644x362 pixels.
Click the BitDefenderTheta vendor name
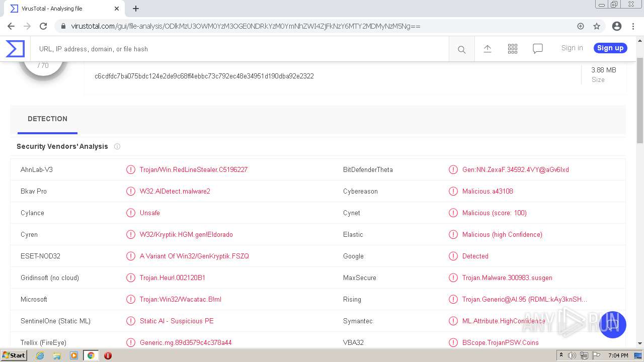coord(368,169)
